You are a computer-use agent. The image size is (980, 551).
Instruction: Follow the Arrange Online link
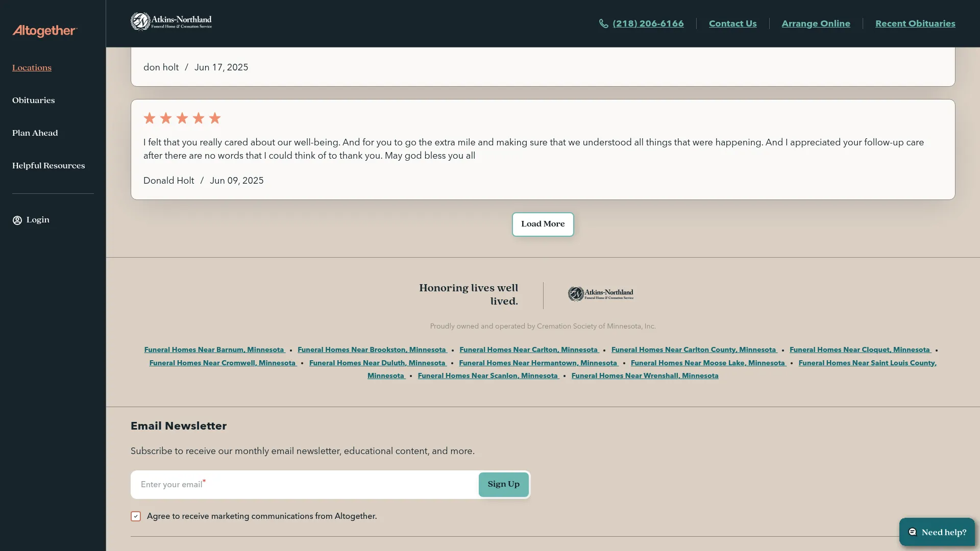pyautogui.click(x=816, y=24)
